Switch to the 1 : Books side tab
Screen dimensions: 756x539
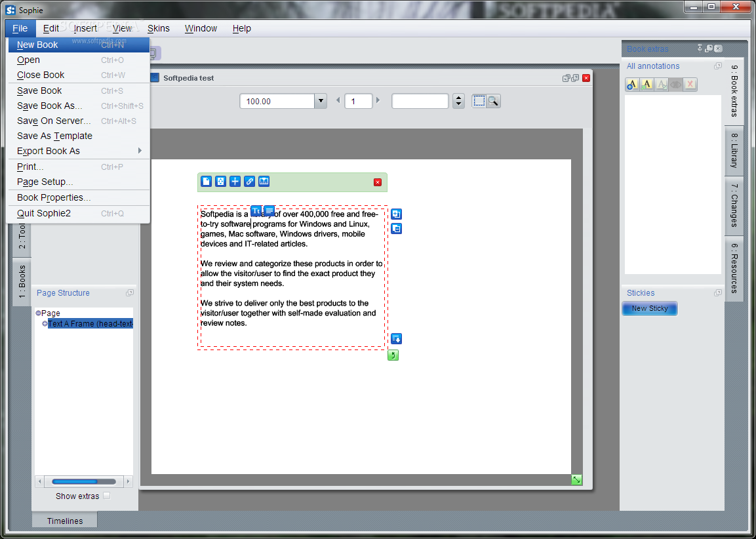pos(22,282)
